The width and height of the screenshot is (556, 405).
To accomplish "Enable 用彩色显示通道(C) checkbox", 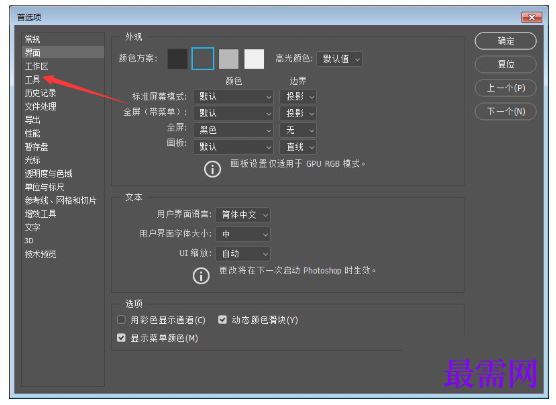I will (121, 320).
